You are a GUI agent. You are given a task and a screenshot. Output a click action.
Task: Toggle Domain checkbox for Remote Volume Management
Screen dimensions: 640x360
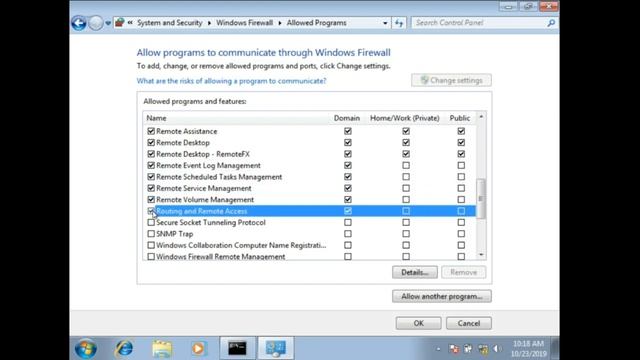(348, 200)
